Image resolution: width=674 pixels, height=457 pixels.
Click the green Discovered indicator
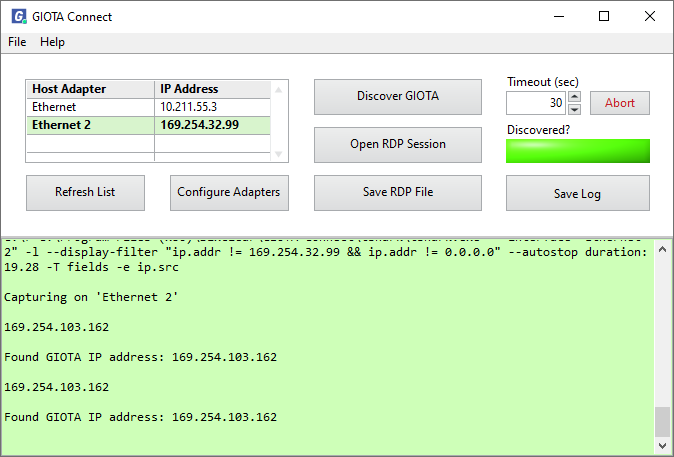click(x=578, y=151)
